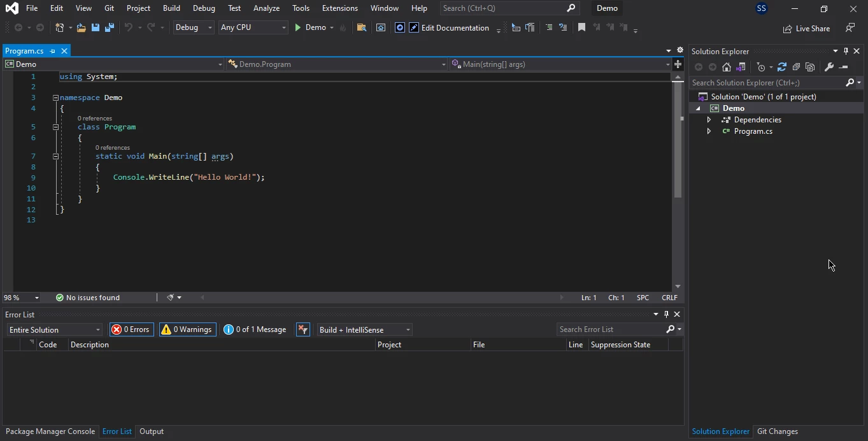Image resolution: width=868 pixels, height=441 pixels.
Task: Open the Extensions menu
Action: [339, 8]
